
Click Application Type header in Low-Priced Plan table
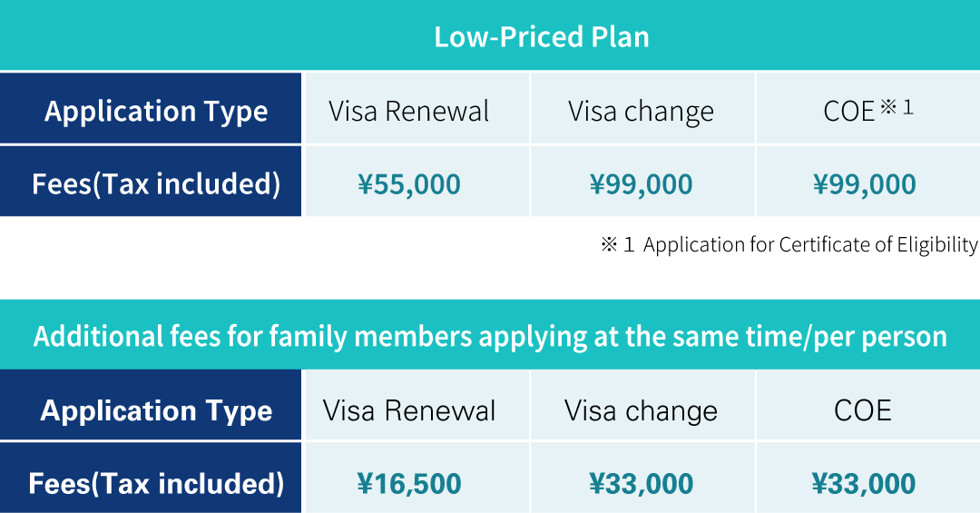pyautogui.click(x=156, y=112)
